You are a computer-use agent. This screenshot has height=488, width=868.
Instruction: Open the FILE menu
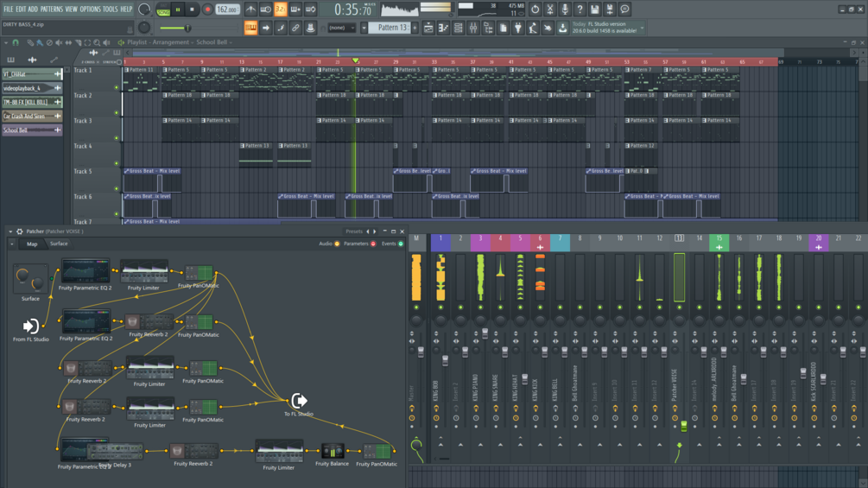click(x=9, y=10)
